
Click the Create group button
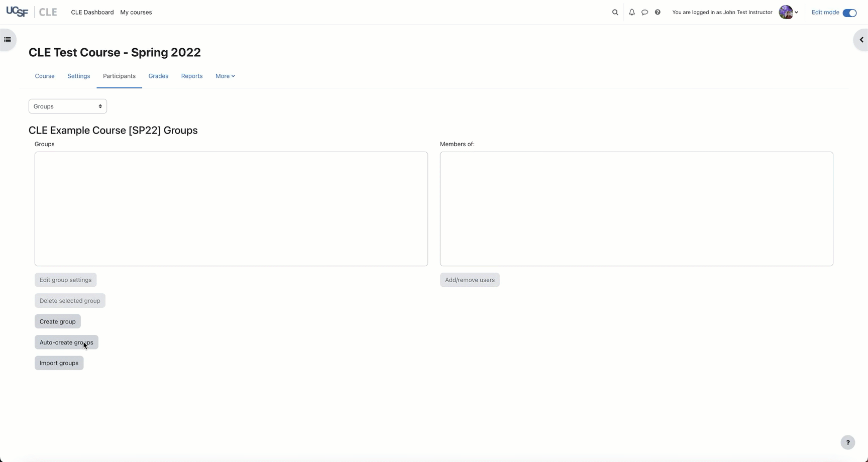(x=58, y=321)
